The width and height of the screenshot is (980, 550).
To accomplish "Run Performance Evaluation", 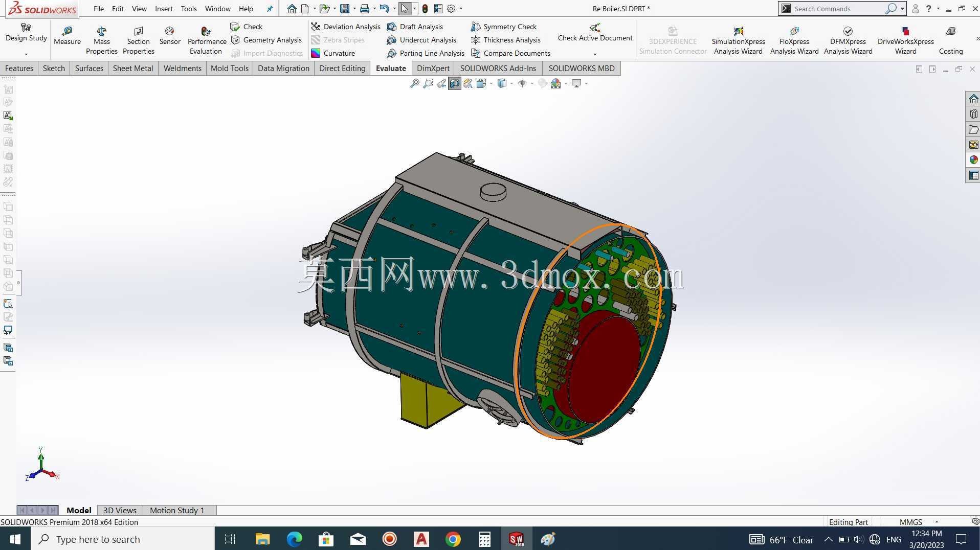I will point(207,40).
